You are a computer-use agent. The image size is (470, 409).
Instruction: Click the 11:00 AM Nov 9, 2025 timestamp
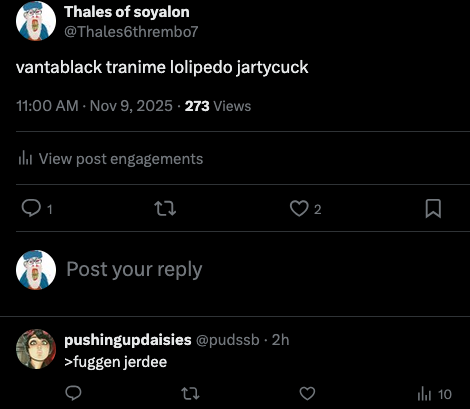(94, 106)
